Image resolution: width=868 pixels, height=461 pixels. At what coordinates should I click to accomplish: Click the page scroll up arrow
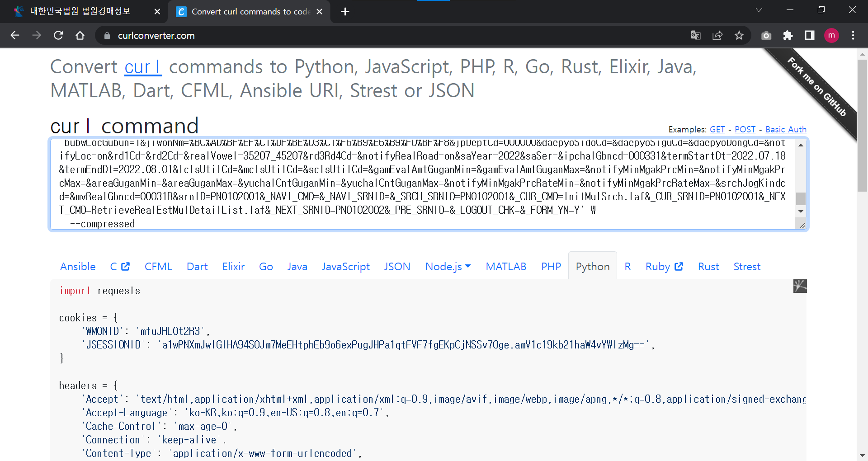(862, 54)
